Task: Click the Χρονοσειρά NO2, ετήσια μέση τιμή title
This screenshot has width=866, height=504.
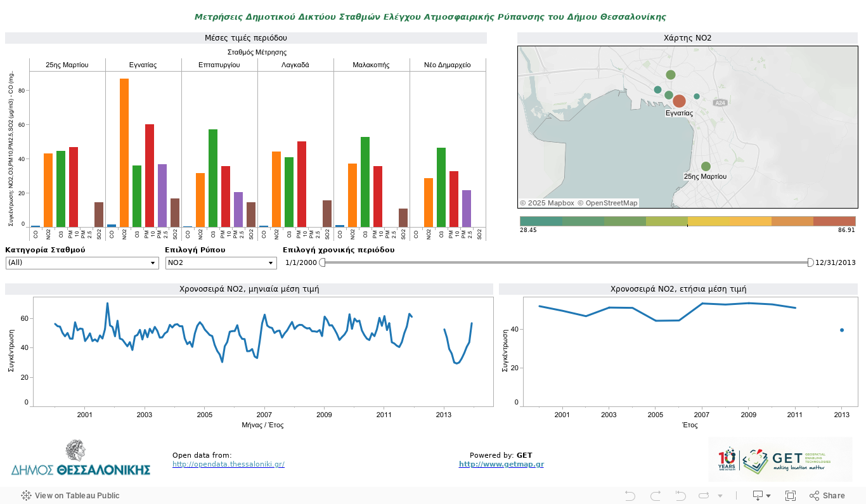Action: [678, 289]
